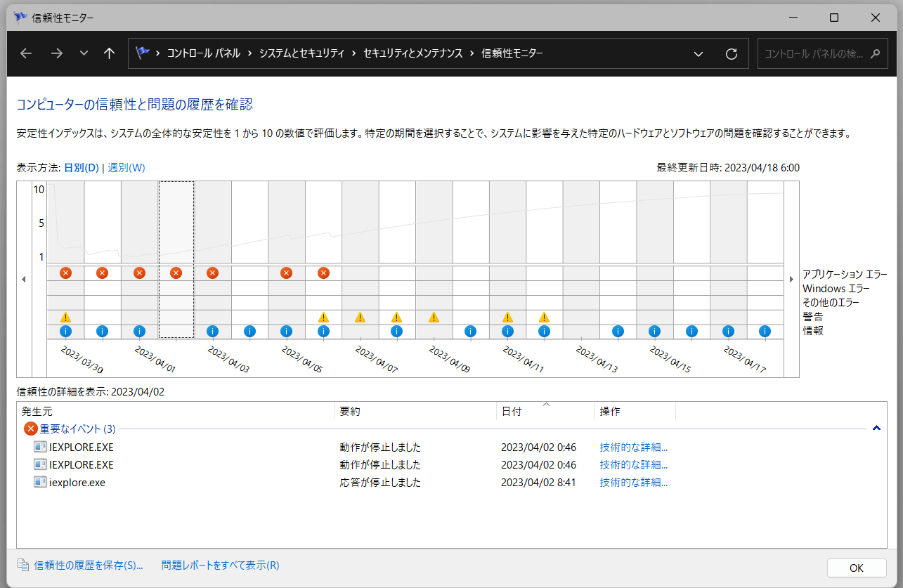This screenshot has height=588, width=903.
Task: Expand the address bar history dropdown
Action: click(x=699, y=53)
